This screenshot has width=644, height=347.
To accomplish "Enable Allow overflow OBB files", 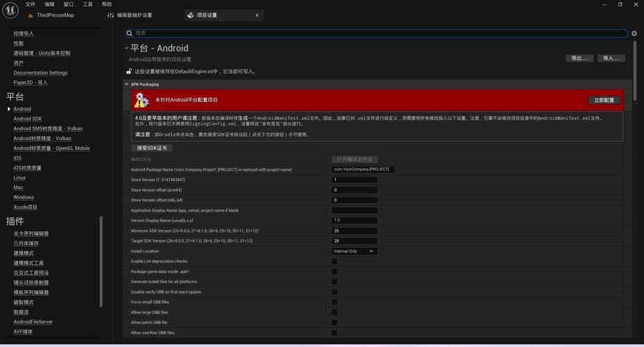I will [334, 332].
